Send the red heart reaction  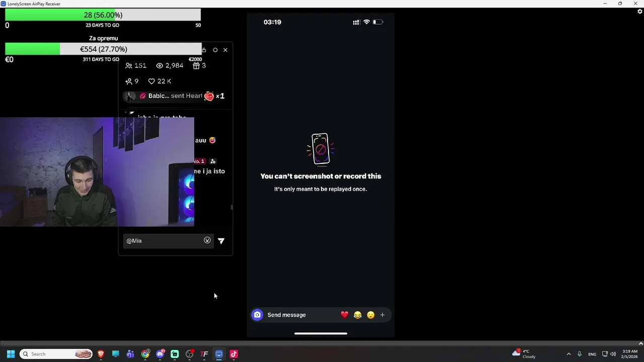point(344,315)
